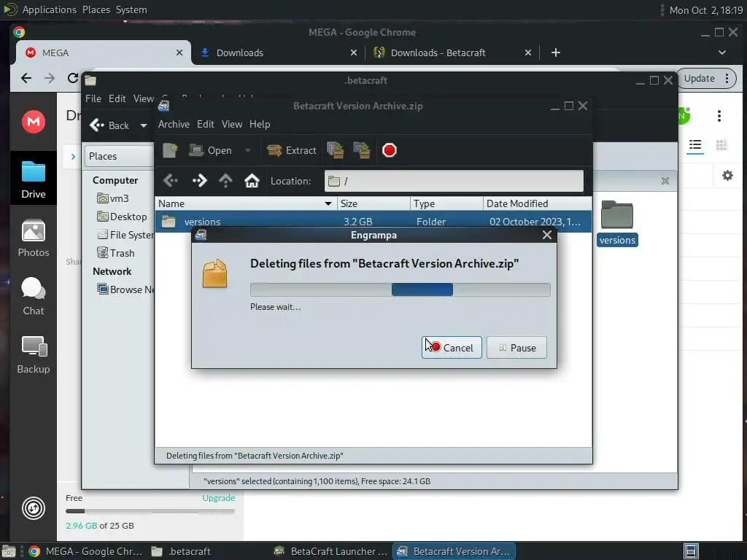Open MEGA settings gear

pos(727,175)
